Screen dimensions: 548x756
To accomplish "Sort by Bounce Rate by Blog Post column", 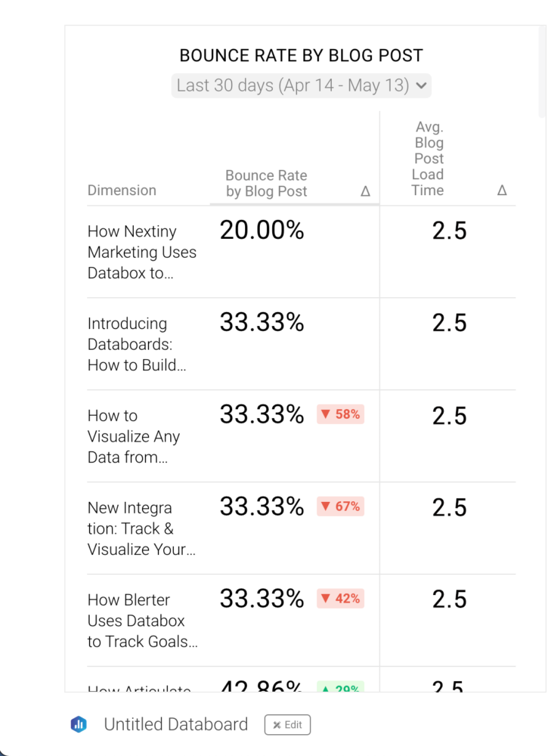I will [x=266, y=183].
